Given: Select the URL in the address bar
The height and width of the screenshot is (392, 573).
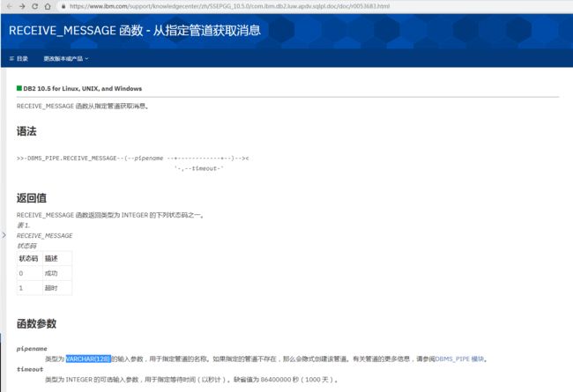Looking at the screenshot, I should pos(229,6).
